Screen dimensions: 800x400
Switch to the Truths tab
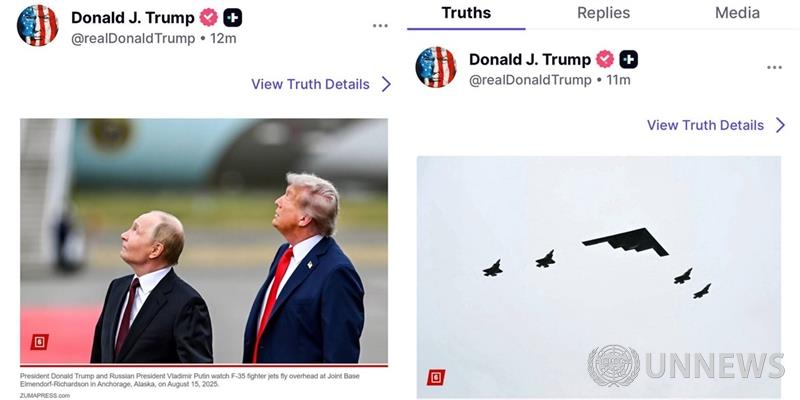(466, 13)
